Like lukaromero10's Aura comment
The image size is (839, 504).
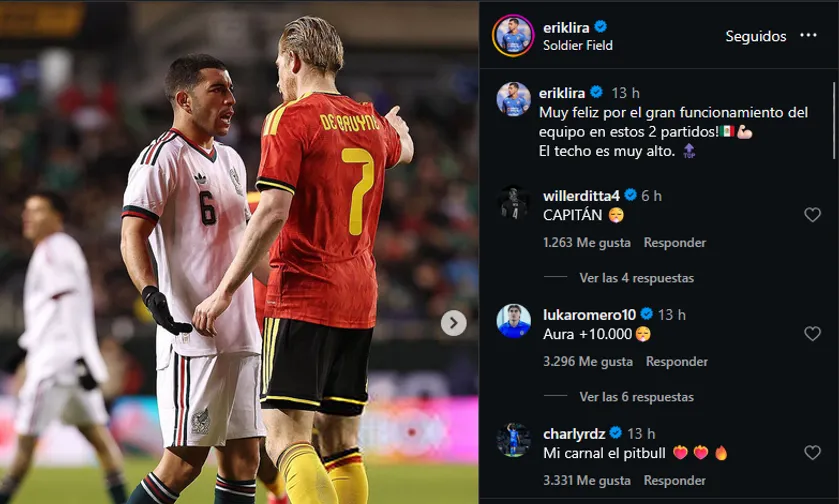tap(812, 334)
